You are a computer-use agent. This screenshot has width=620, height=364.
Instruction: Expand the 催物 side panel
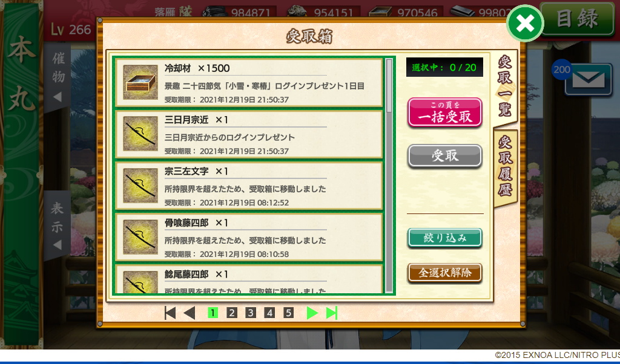point(58,78)
